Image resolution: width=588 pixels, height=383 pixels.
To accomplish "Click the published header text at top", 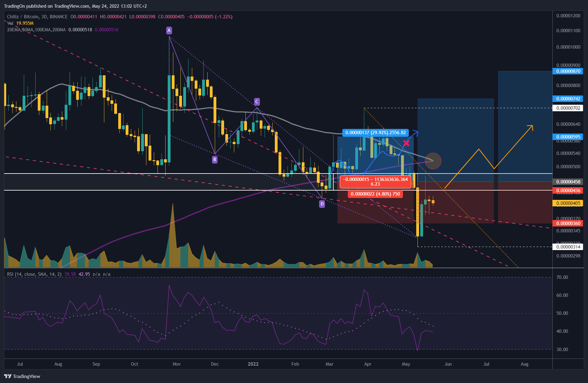I will click(x=76, y=6).
